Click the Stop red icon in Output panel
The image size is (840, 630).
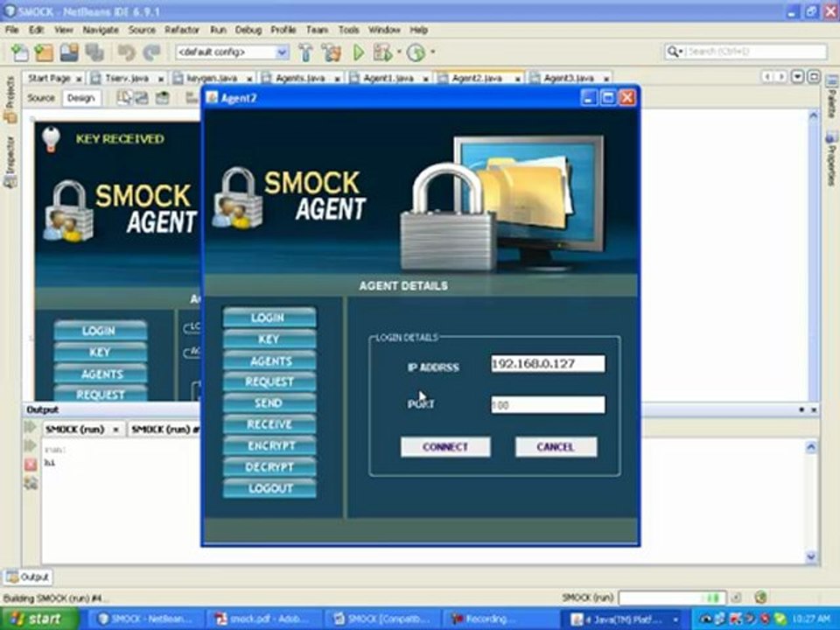click(31, 465)
